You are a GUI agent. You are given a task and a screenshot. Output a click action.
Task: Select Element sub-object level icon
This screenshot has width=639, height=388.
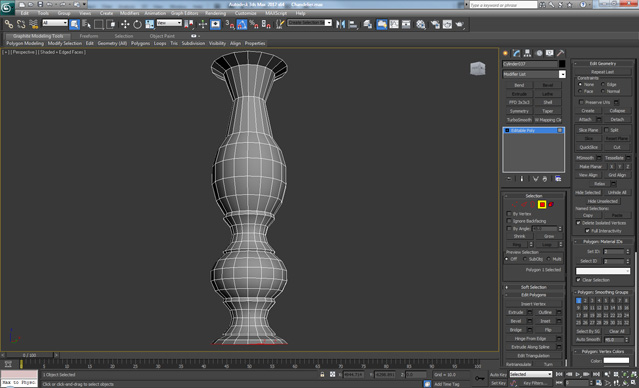point(551,205)
